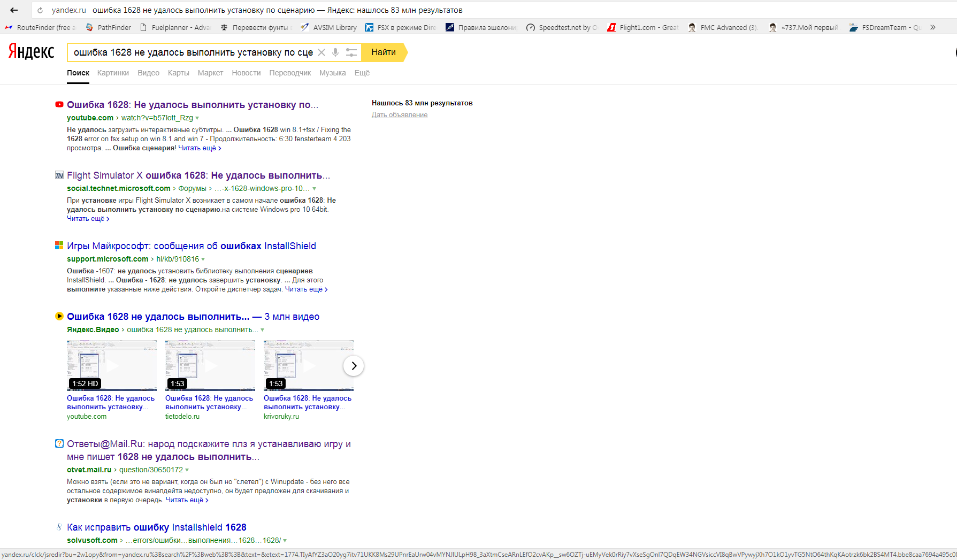Open the youtube.com green domain link
The height and width of the screenshot is (560, 957).
90,118
